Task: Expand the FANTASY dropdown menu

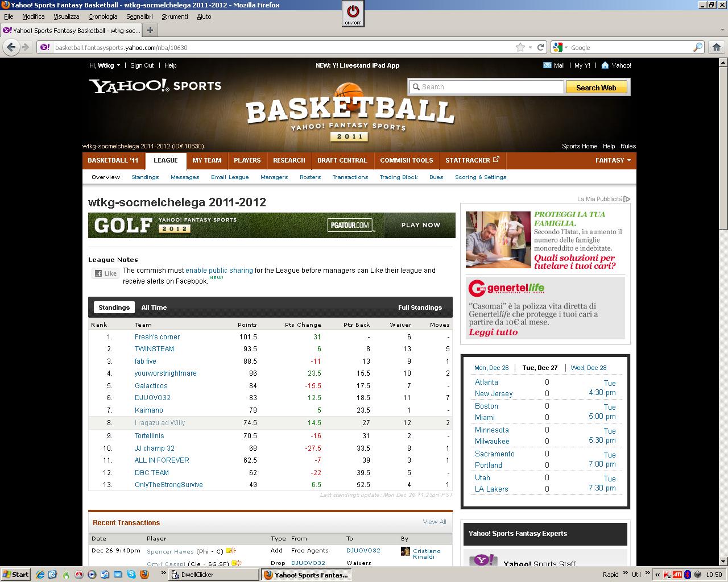Action: coord(613,160)
